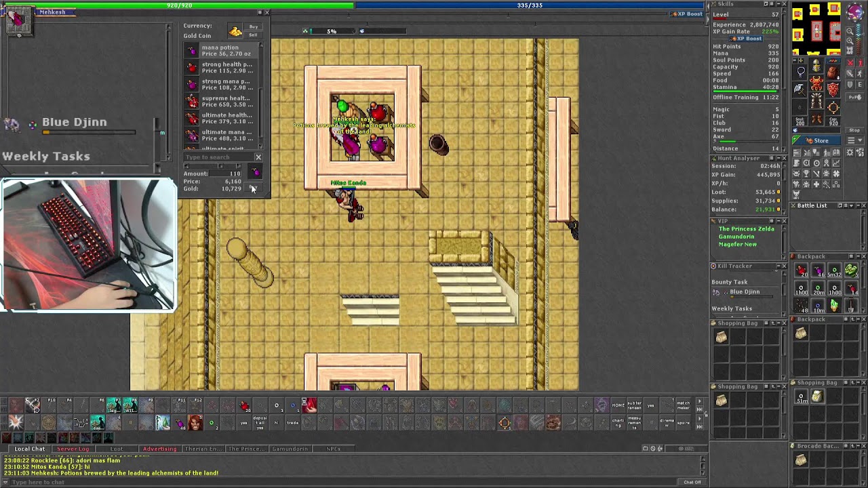Click the red body armor slot
This screenshot has width=868, height=488.
pos(817,84)
